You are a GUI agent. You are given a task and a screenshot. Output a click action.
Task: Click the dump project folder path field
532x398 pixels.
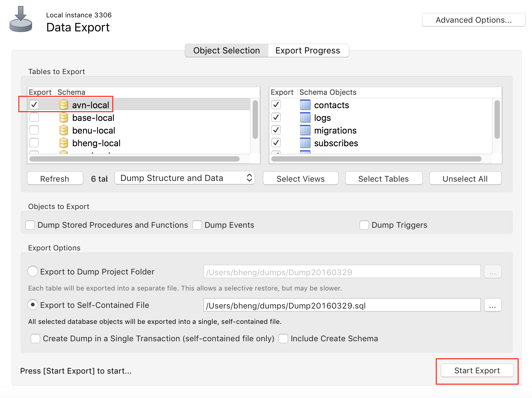pos(342,272)
